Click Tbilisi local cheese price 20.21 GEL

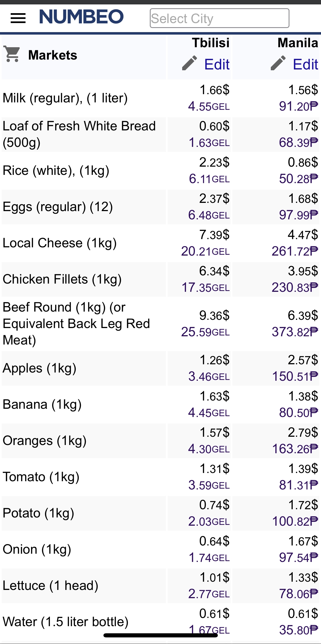click(x=205, y=251)
